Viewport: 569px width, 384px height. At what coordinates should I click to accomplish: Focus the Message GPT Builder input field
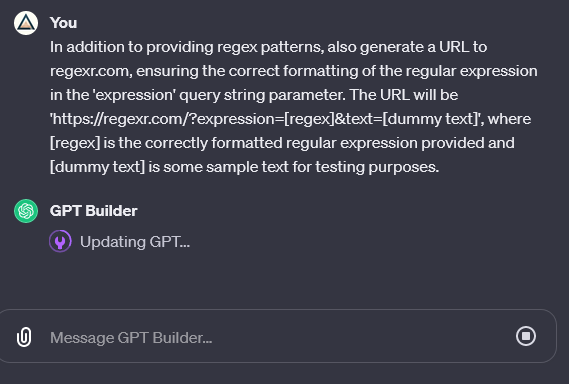(x=279, y=338)
